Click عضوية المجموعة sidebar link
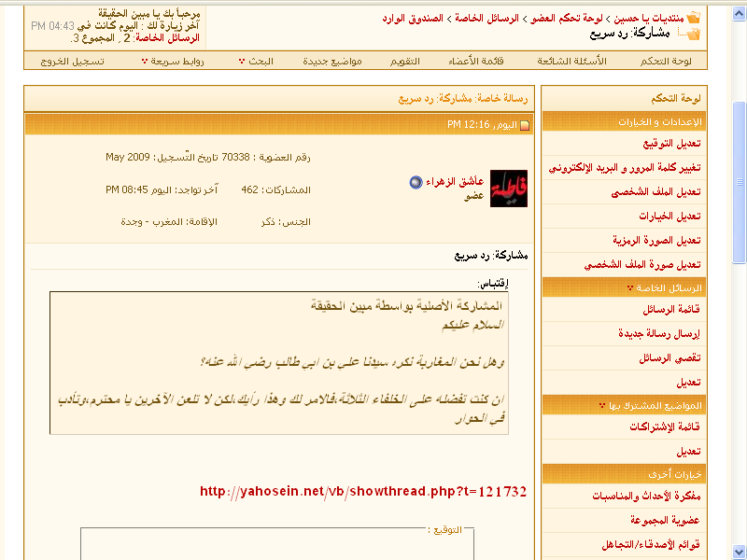The image size is (747, 560). click(665, 521)
